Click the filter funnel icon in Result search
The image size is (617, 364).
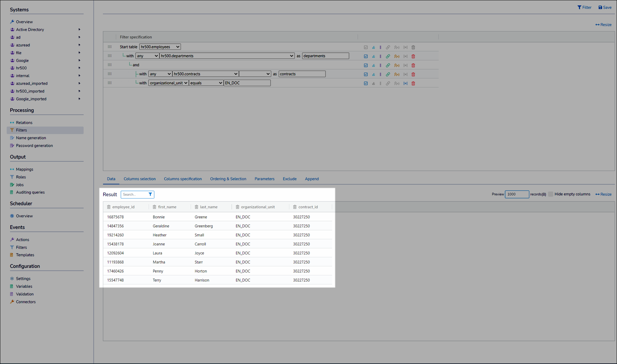[150, 194]
